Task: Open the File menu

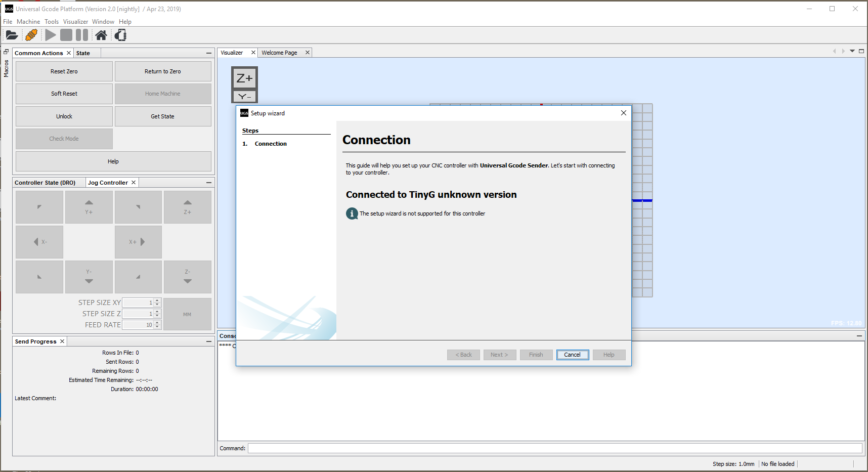Action: click(8, 22)
